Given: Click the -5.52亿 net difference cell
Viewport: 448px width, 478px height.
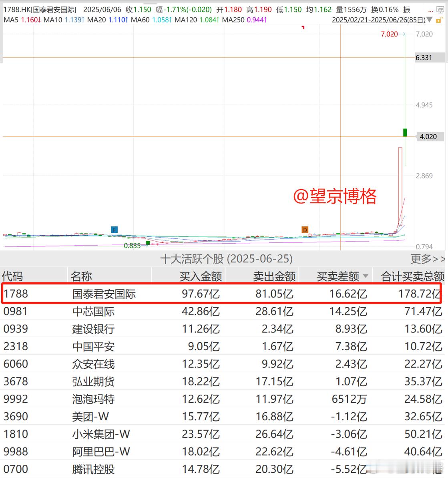Looking at the screenshot, I should (349, 469).
